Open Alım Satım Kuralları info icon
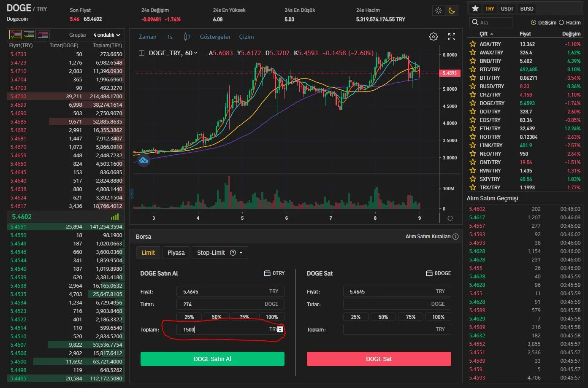 (x=455, y=237)
